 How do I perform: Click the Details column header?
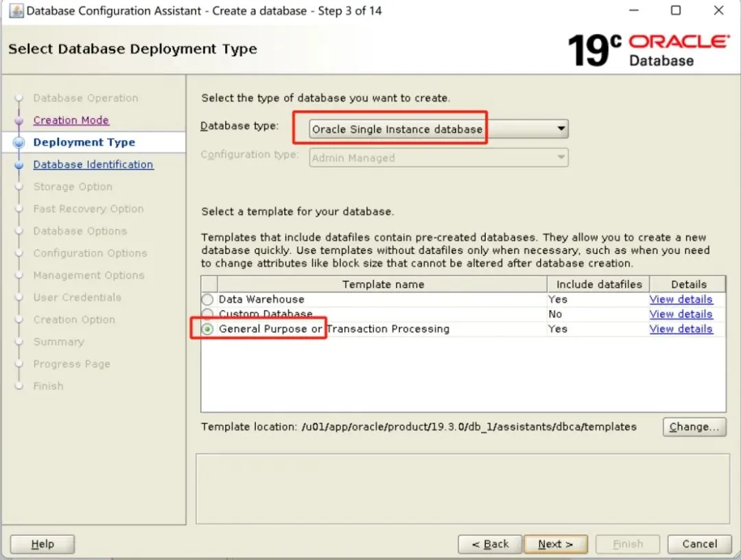(x=688, y=285)
